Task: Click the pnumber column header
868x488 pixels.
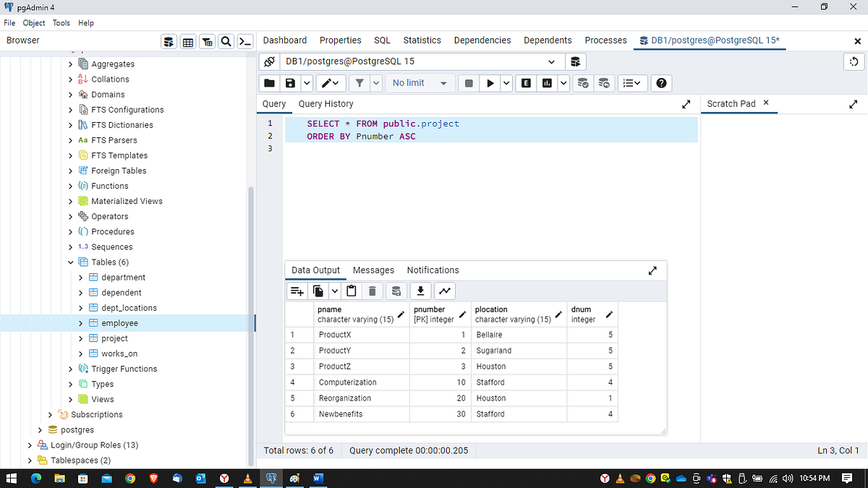Action: pyautogui.click(x=440, y=314)
